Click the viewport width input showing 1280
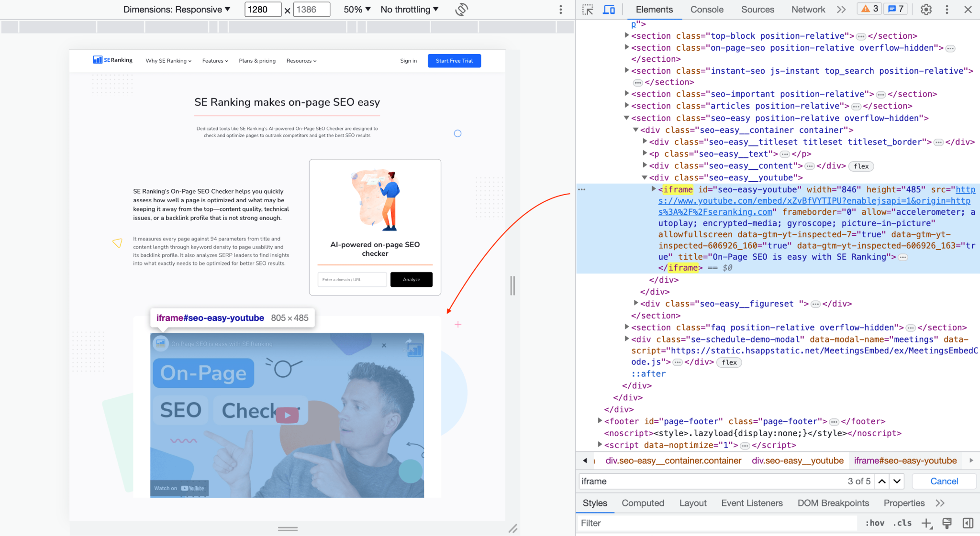Viewport: 980px width, 536px height. point(262,9)
